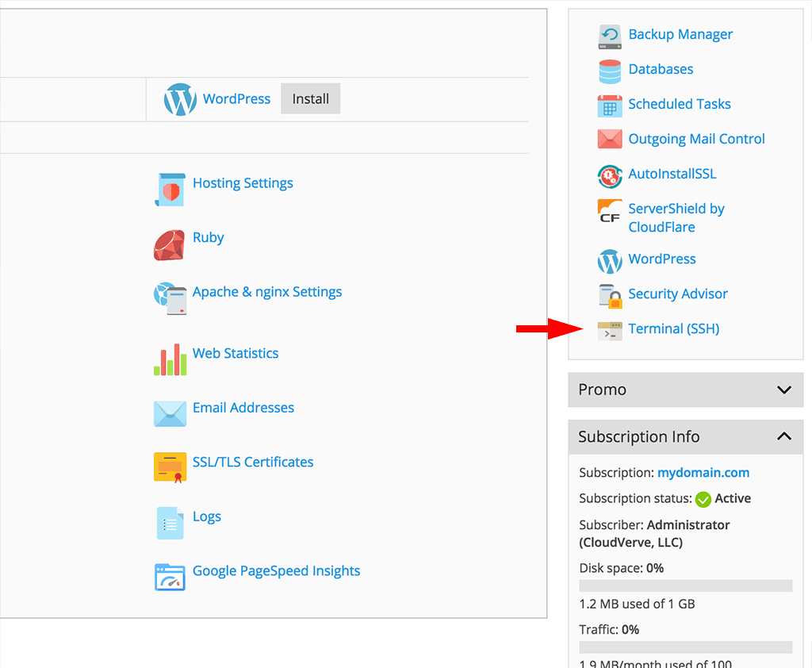
Task: Click the Disk space usage bar
Action: (686, 585)
